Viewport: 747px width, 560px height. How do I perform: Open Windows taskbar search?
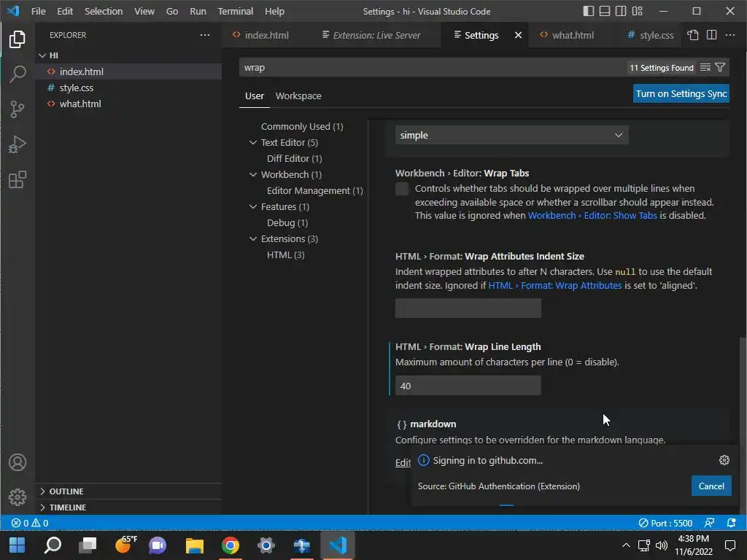coord(53,545)
